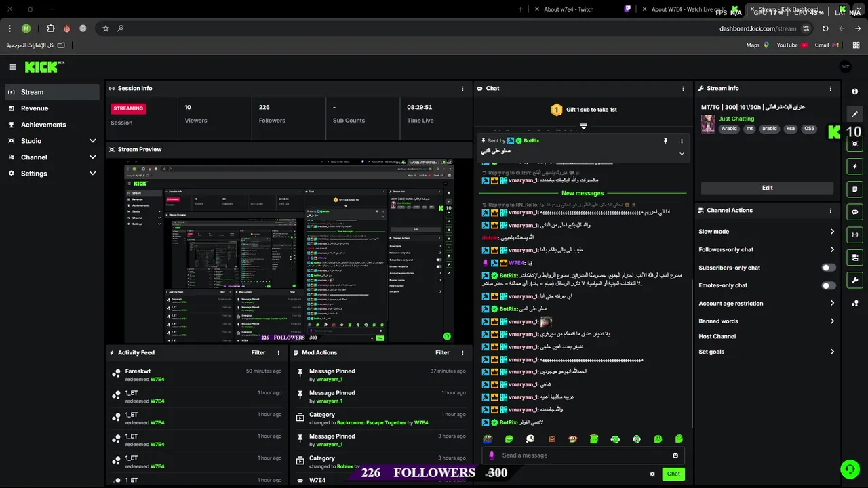Click Gift 1 sub leaderboard banner
This screenshot has width=868, height=488.
click(583, 110)
